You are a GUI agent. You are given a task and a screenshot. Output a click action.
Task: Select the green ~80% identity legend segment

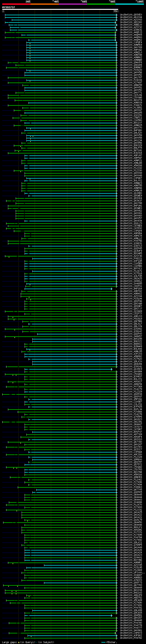(x=101, y=4)
